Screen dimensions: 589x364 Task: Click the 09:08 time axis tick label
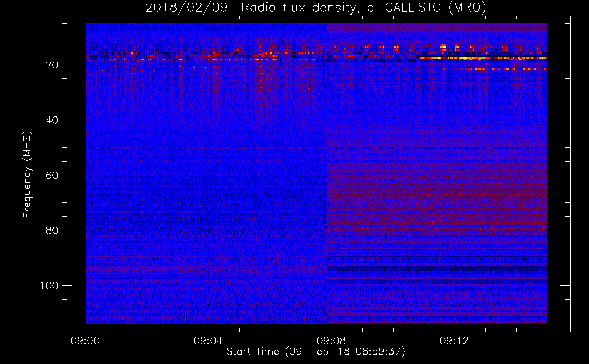click(332, 341)
